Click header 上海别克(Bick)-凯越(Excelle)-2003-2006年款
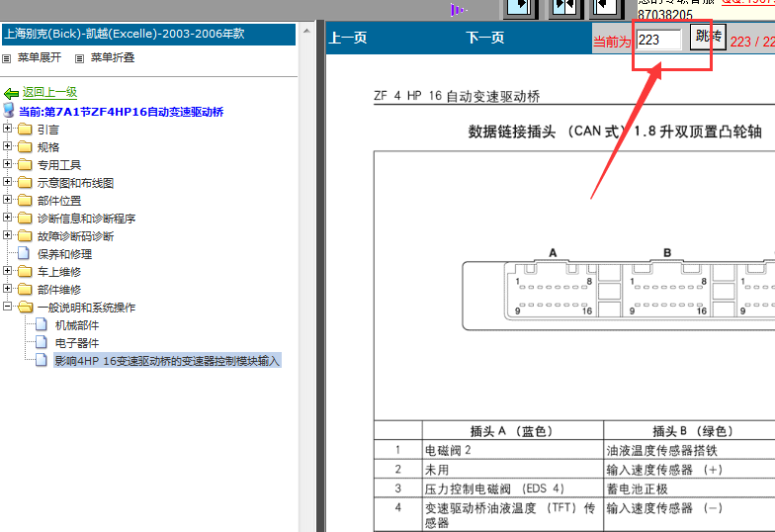 (x=148, y=34)
